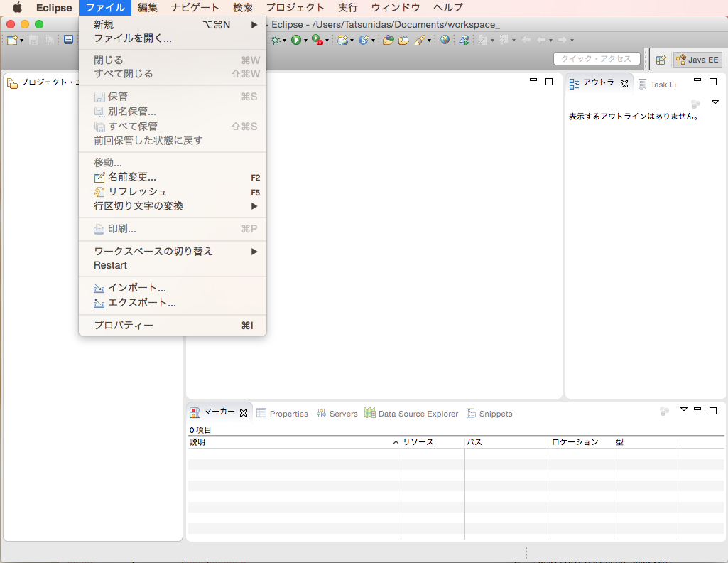The image size is (728, 563).
Task: Select 名前変更... menu item
Action: point(173,177)
